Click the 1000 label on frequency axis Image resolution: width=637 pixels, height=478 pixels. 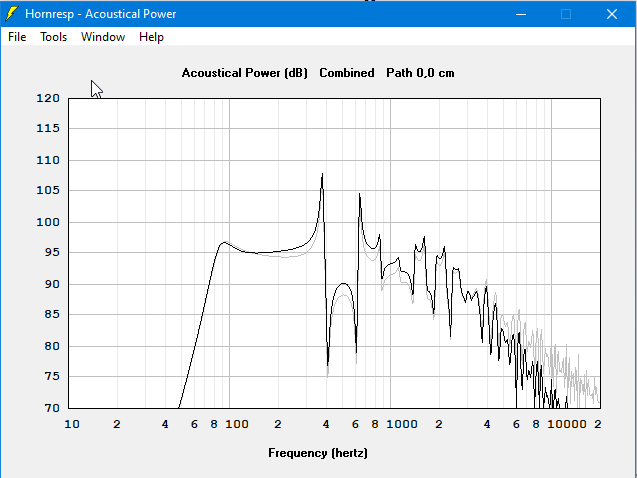402,424
